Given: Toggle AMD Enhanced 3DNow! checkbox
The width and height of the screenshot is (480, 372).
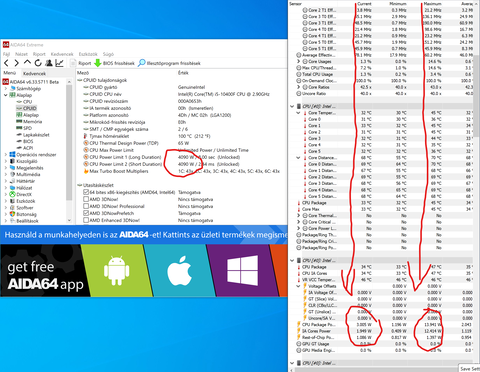Looking at the screenshot, I should tap(86, 220).
